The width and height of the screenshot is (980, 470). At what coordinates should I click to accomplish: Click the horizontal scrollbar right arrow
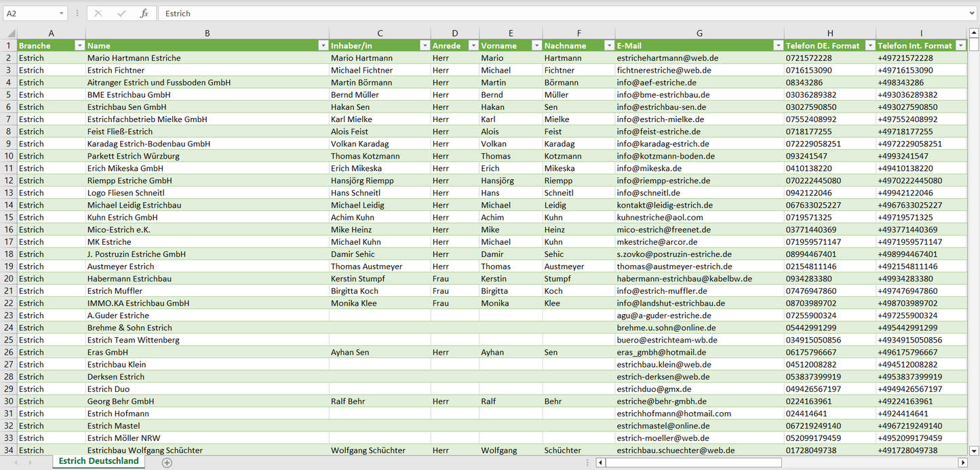pos(962,463)
